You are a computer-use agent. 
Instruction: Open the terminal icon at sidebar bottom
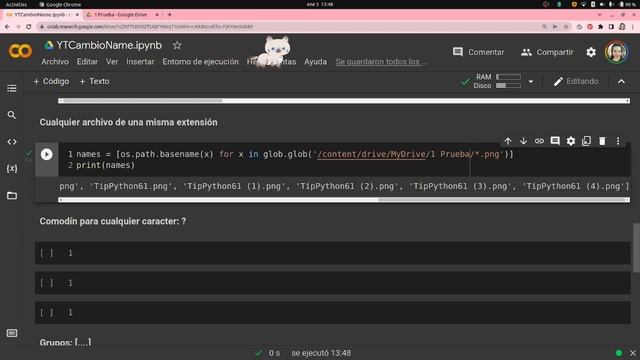(12, 333)
